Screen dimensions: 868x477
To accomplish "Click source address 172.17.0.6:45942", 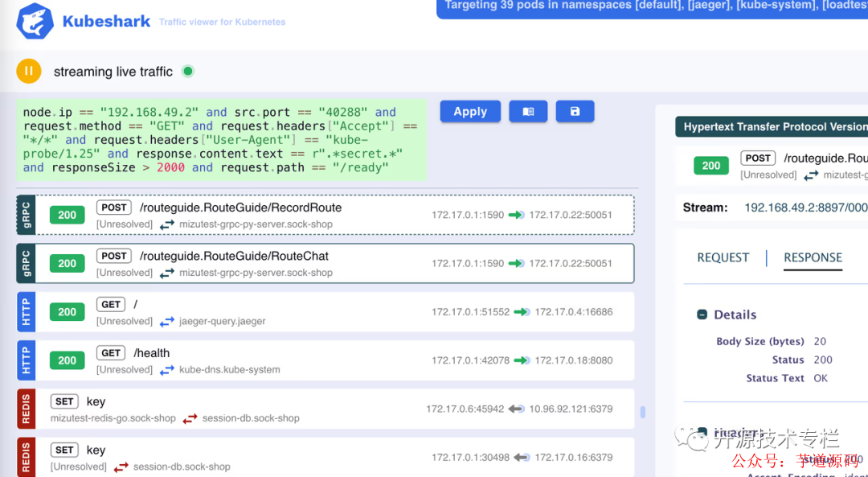I will point(465,409).
